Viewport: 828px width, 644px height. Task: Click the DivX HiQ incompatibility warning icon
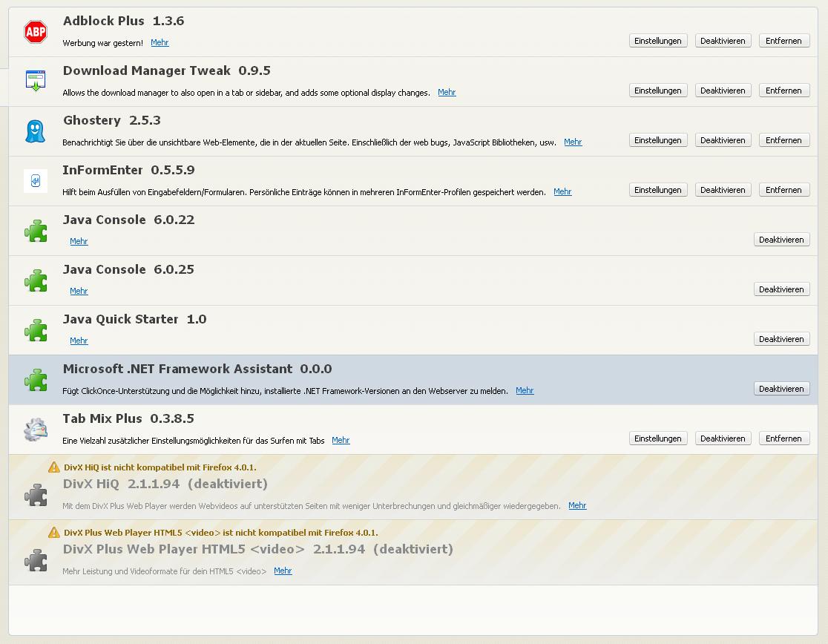click(x=54, y=467)
